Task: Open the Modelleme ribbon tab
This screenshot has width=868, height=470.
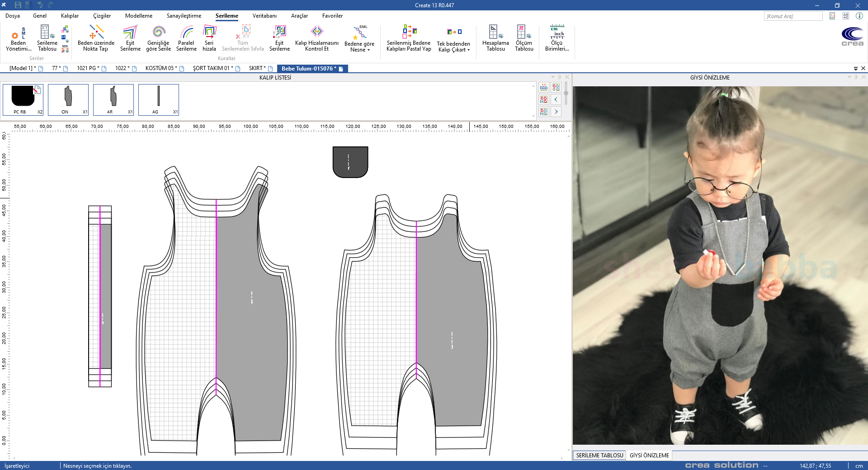Action: coord(138,16)
